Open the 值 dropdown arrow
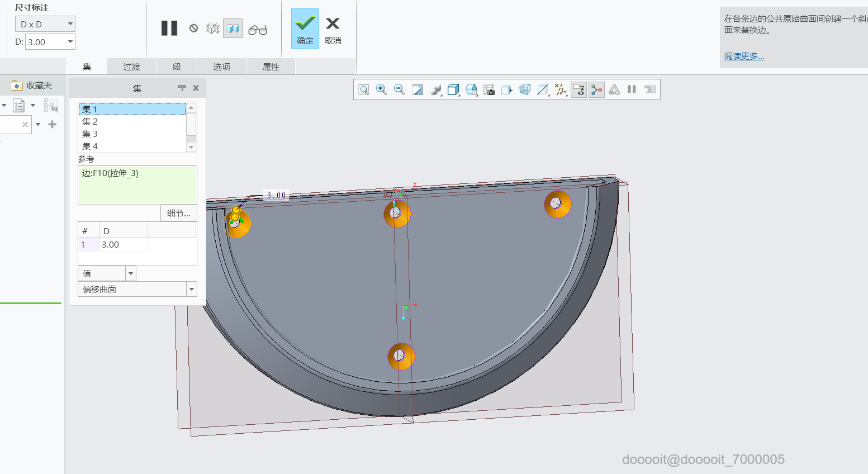Viewport: 868px width, 474px height. (131, 273)
